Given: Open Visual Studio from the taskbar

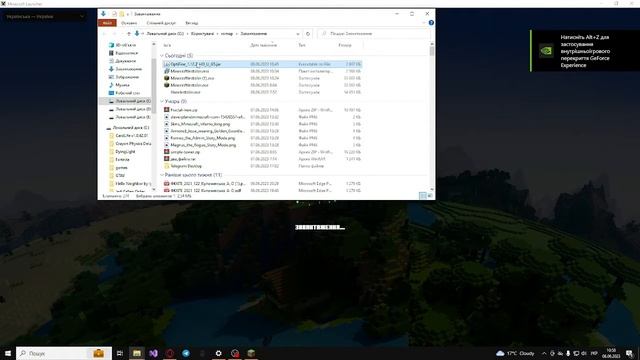Looking at the screenshot, I should coord(153,353).
